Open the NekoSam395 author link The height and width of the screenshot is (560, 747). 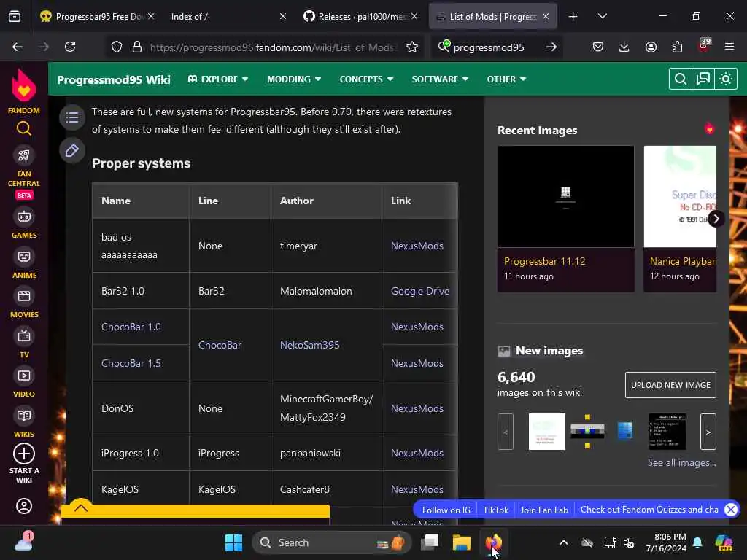(x=309, y=345)
